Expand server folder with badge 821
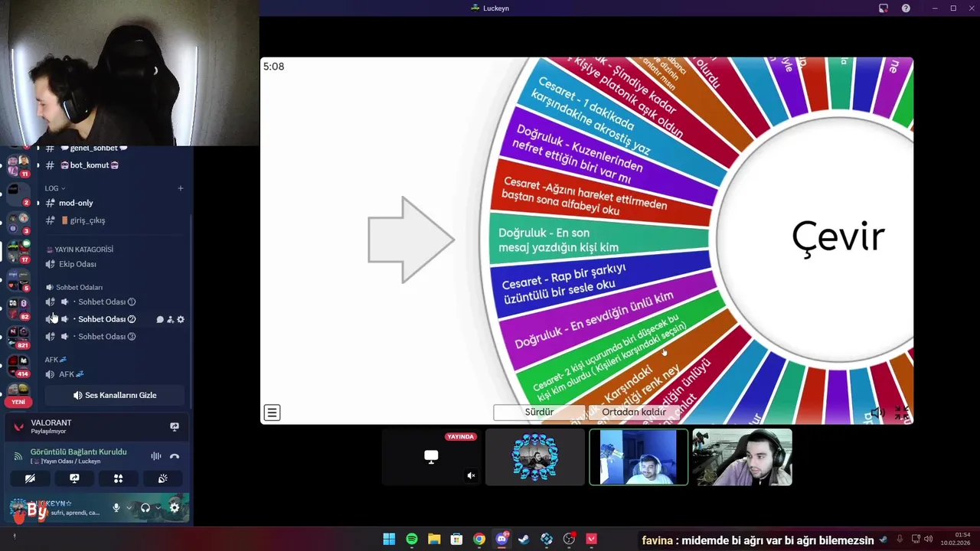The width and height of the screenshot is (980, 551). point(18,337)
